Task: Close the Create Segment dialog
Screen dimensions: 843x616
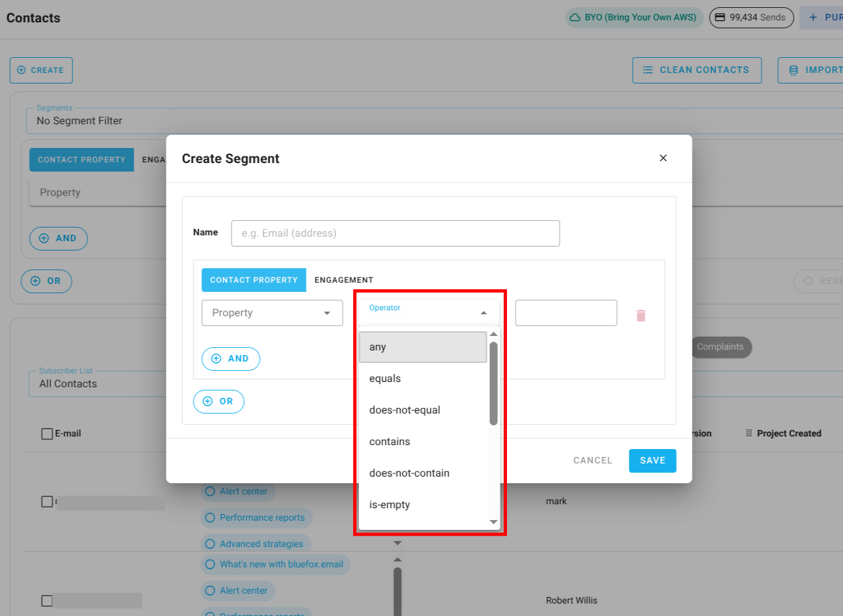Action: click(663, 158)
